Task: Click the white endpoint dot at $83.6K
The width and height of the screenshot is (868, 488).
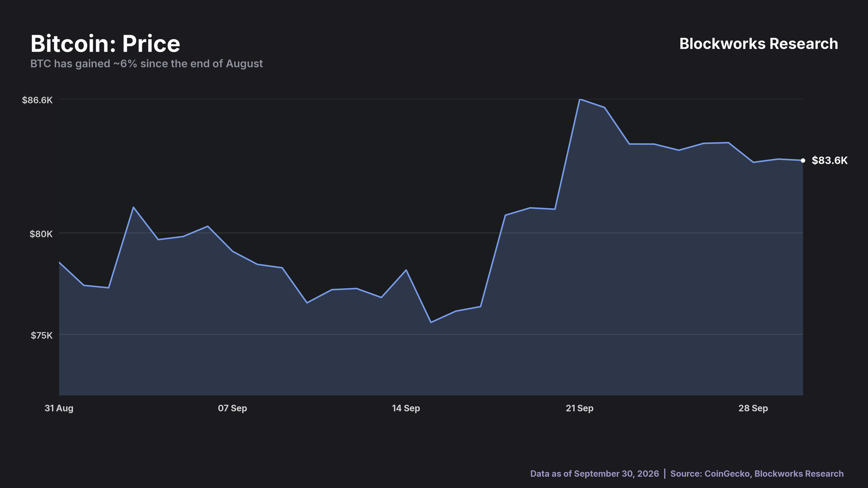Action: 803,160
